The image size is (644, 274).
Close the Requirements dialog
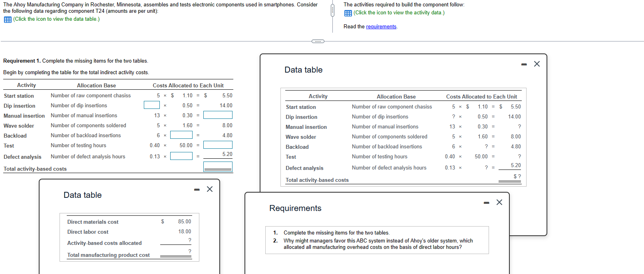click(499, 202)
